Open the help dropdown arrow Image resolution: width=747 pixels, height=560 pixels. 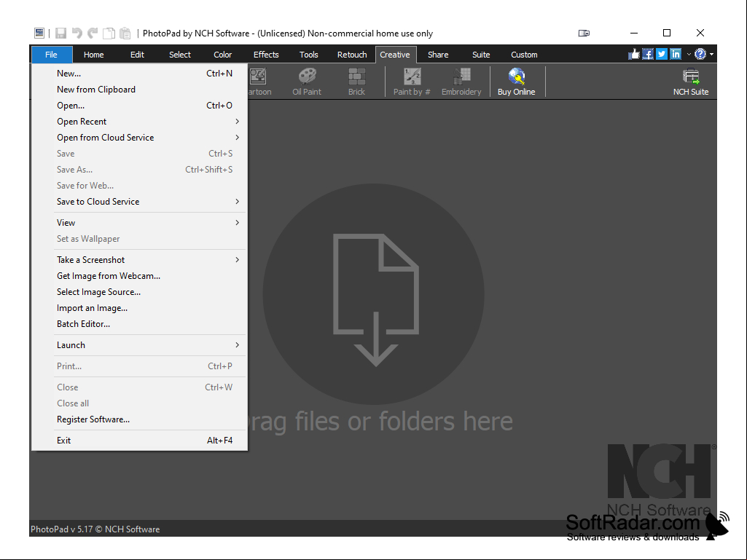(711, 55)
